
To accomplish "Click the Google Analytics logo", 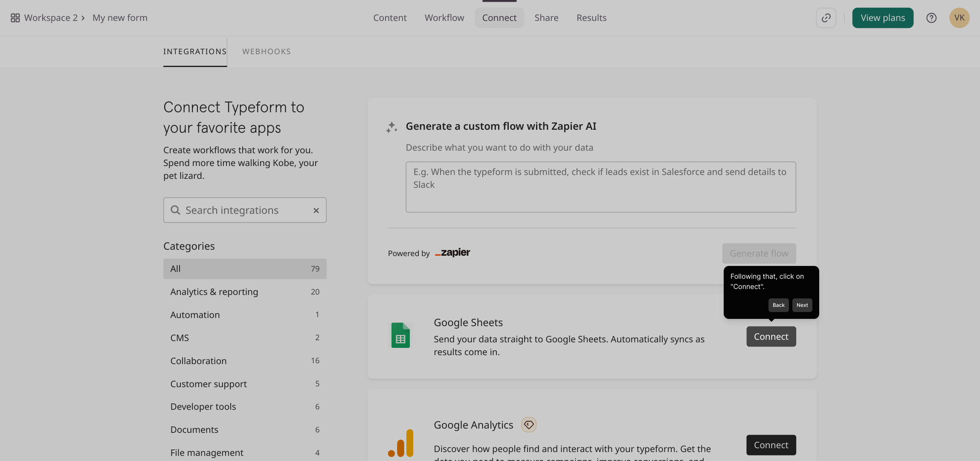I will (x=400, y=443).
